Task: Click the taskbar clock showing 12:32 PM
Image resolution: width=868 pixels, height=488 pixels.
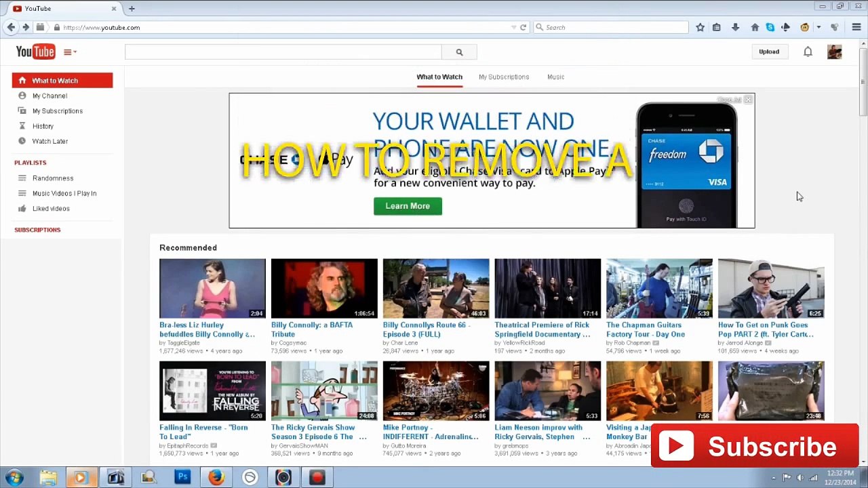Action: [x=840, y=478]
